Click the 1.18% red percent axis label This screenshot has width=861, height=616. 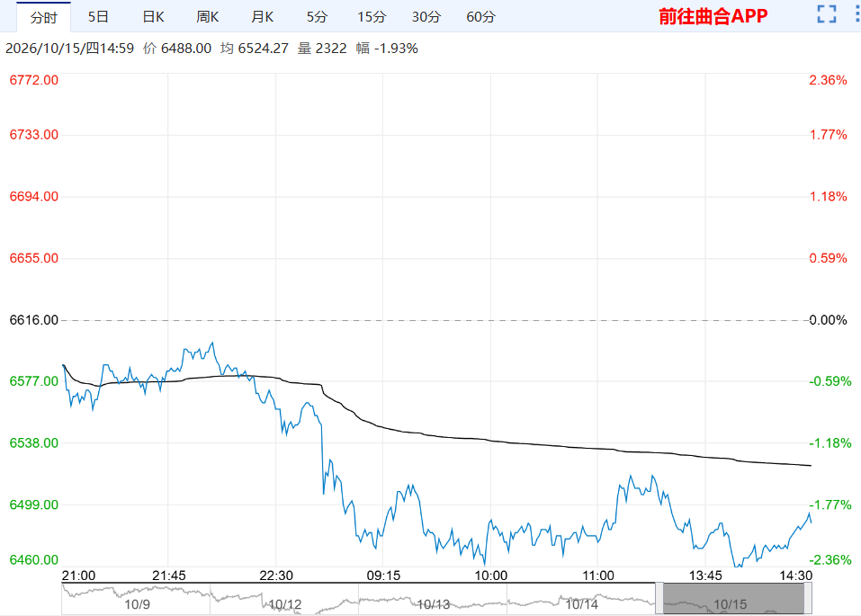point(828,197)
